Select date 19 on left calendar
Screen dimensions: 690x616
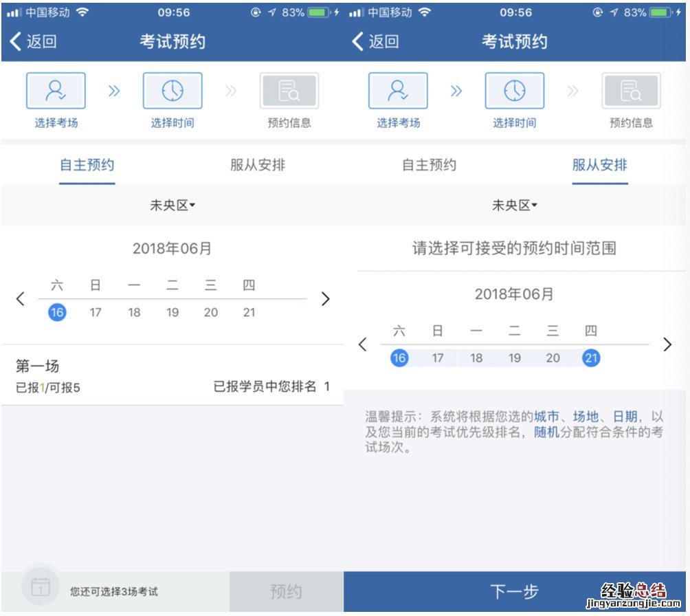(x=172, y=312)
